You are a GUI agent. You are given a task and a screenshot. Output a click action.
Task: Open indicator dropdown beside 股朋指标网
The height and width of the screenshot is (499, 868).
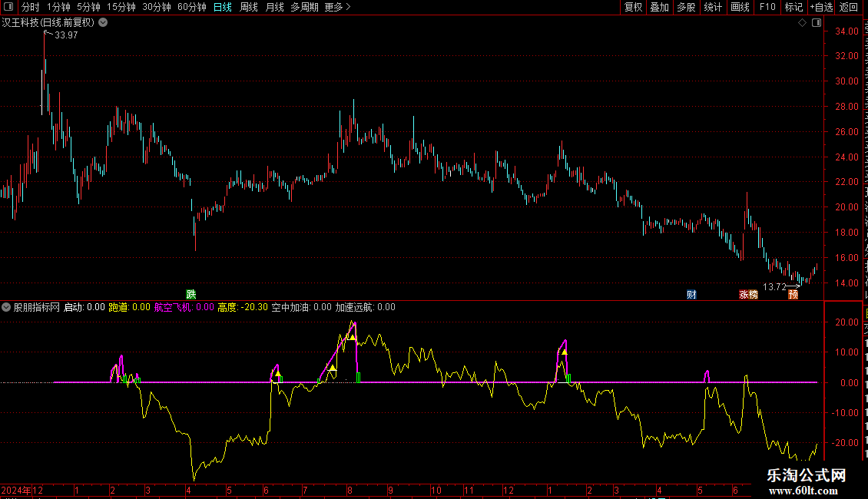click(x=6, y=307)
